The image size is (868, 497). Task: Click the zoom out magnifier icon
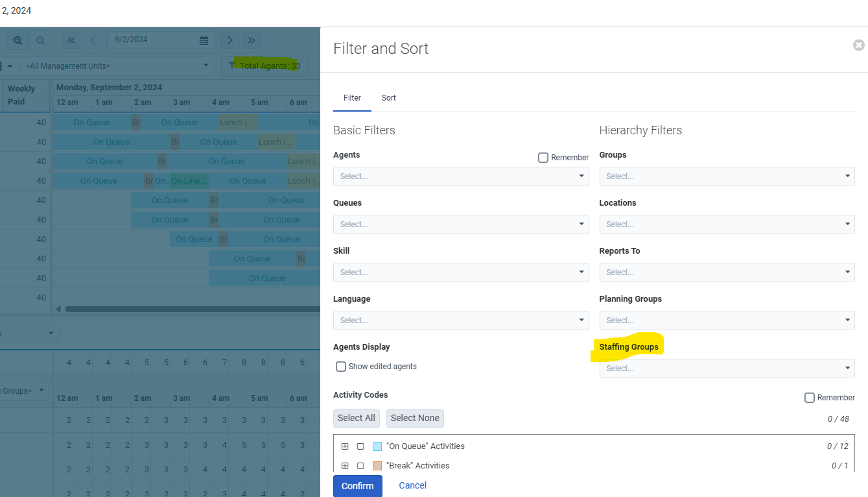40,40
